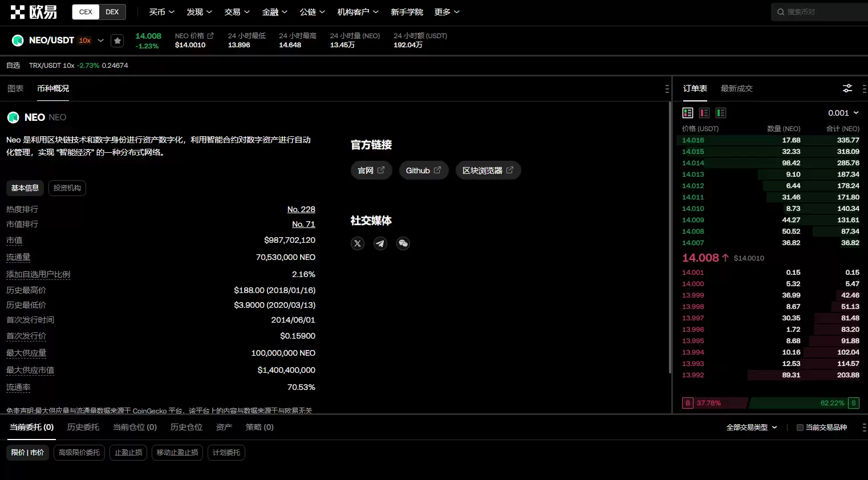Open the No. 228 popularity ranking link
This screenshot has width=868, height=480.
301,209
